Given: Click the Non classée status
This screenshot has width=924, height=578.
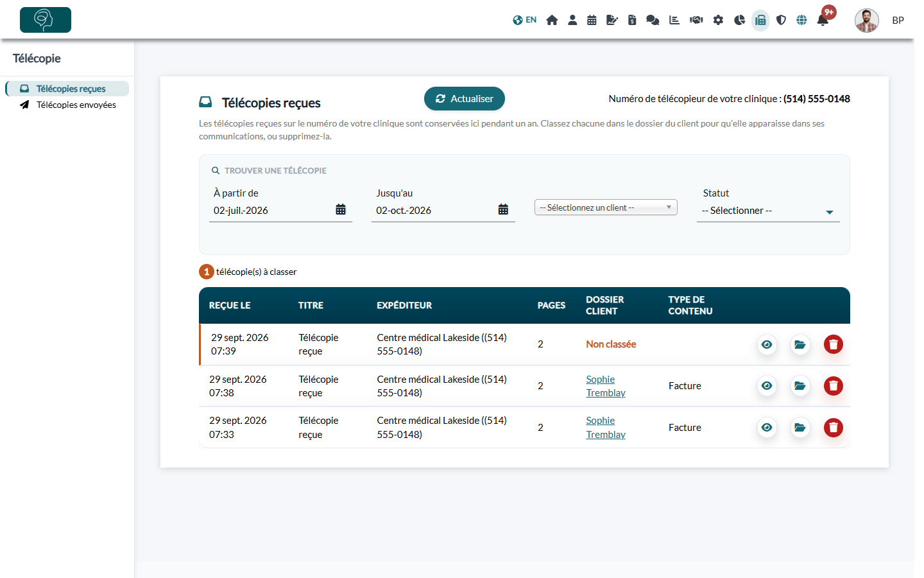Looking at the screenshot, I should pos(611,344).
